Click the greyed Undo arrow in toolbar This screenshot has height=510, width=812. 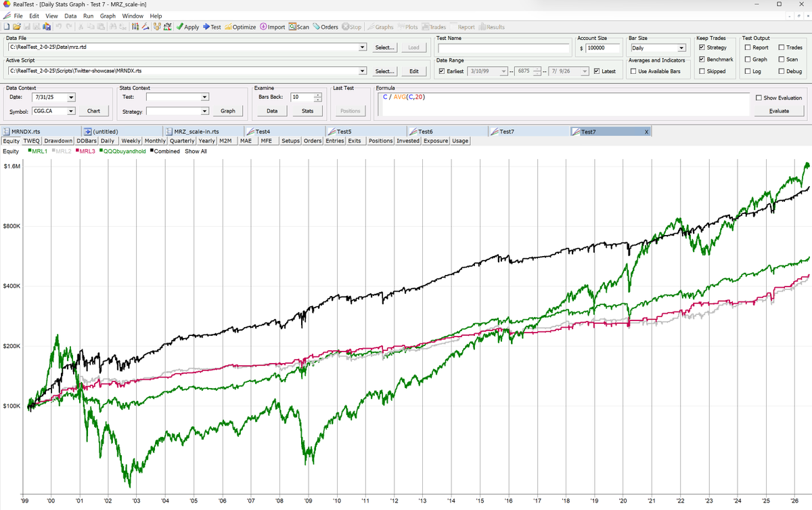click(x=60, y=27)
